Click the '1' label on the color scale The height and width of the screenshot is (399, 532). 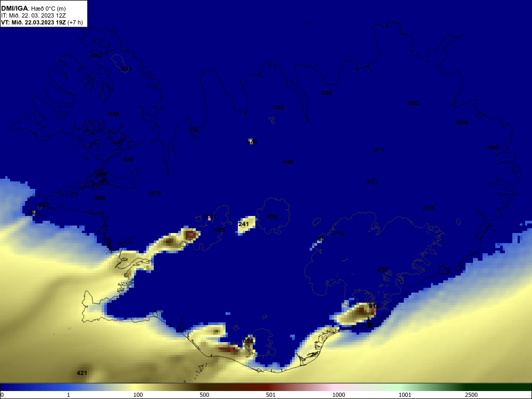(69, 395)
